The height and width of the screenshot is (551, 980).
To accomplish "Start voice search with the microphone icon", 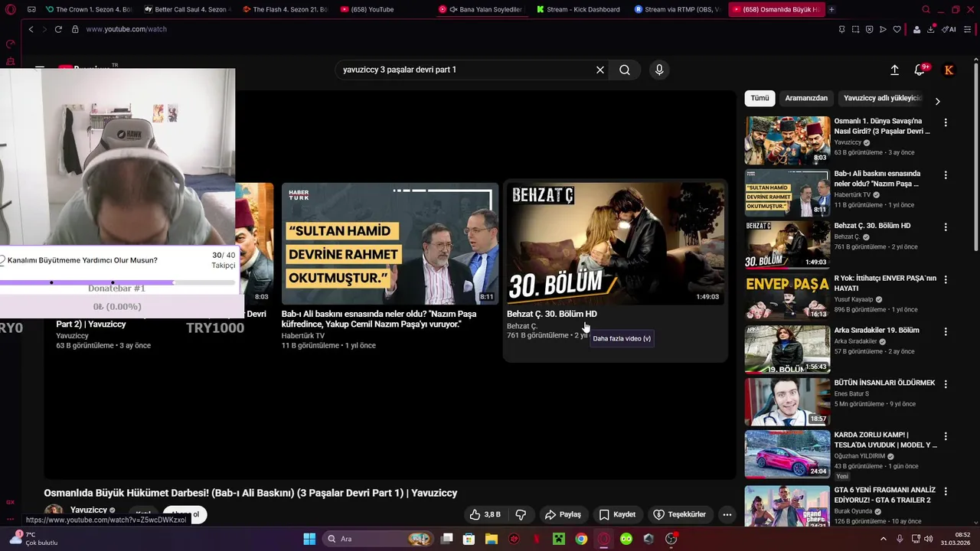I will tap(659, 70).
